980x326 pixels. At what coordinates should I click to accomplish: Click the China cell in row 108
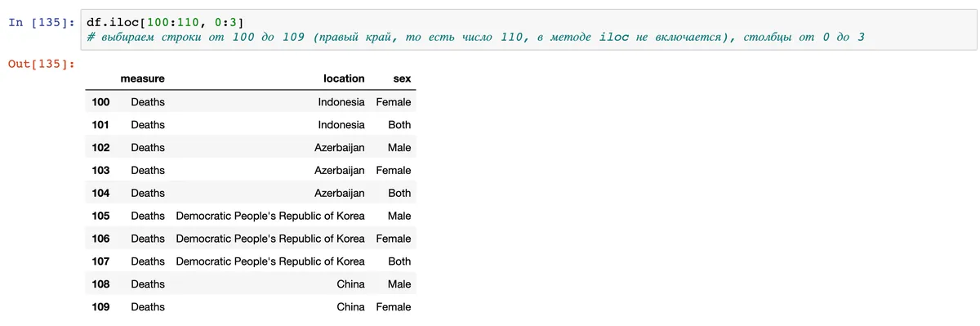pos(350,284)
